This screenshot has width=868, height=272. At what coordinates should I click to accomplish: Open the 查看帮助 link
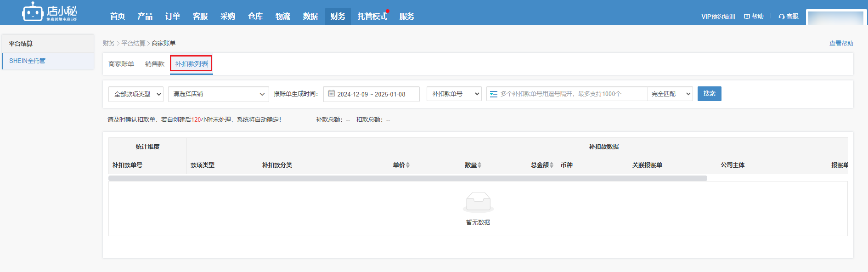(841, 43)
